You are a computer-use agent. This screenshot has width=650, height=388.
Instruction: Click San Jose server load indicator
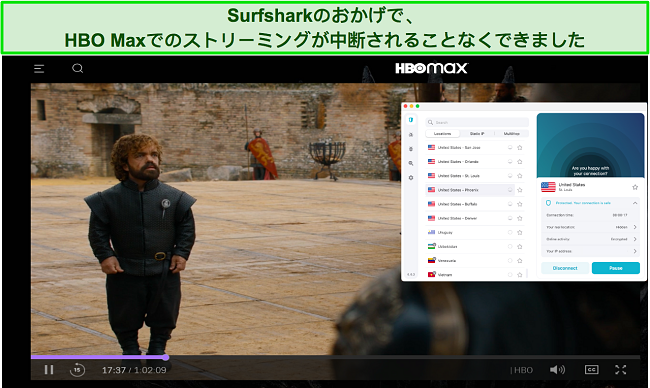coord(510,148)
